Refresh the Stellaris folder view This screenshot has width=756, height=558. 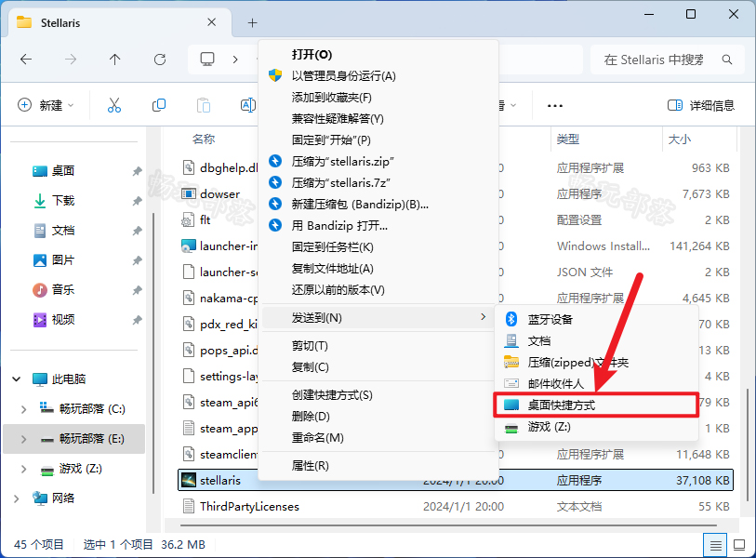tap(160, 60)
